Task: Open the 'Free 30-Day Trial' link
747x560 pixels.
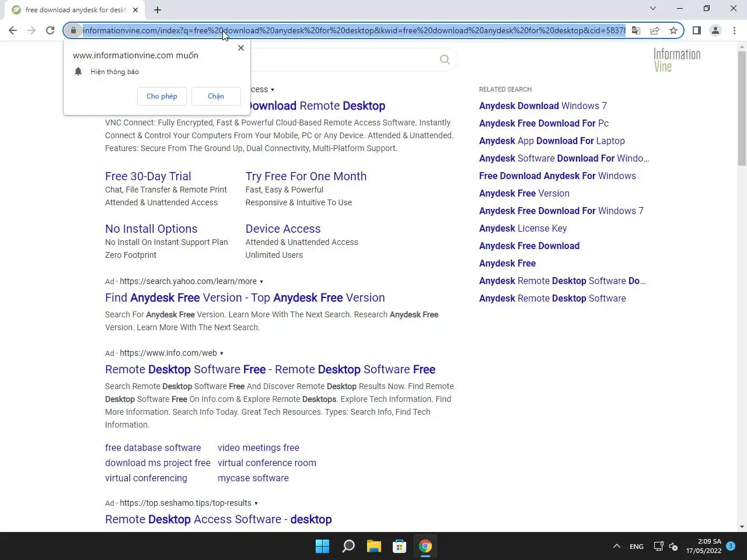Action: (148, 176)
